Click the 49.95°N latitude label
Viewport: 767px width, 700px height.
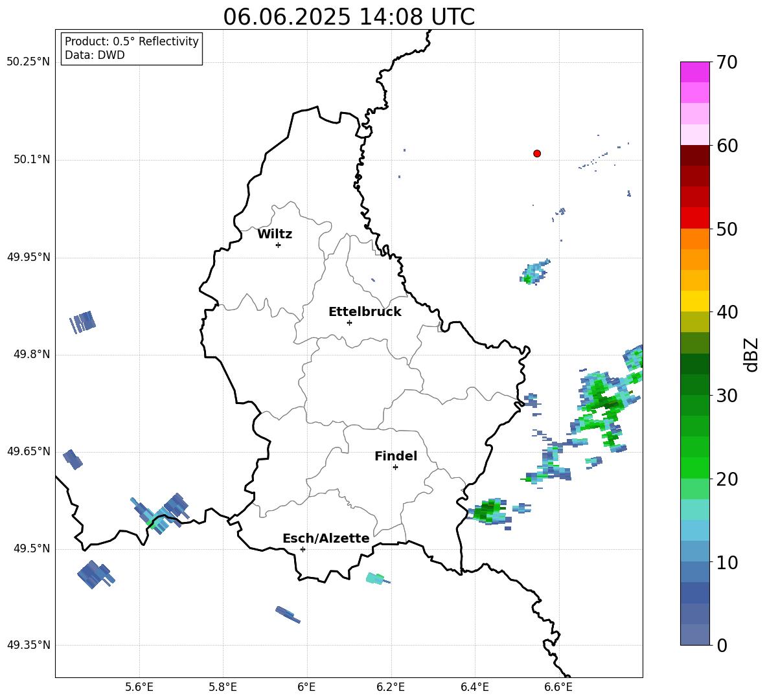(29, 257)
